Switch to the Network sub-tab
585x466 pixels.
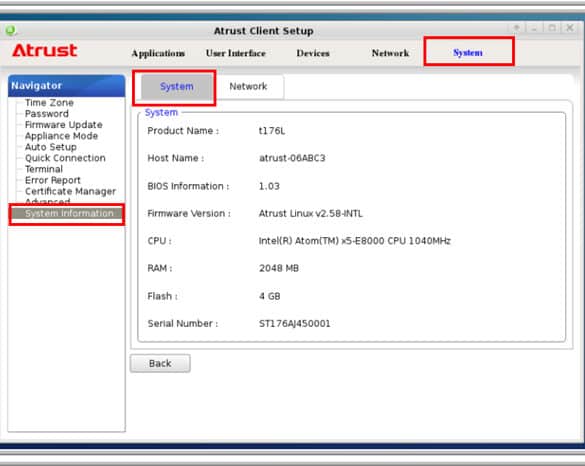(x=248, y=87)
